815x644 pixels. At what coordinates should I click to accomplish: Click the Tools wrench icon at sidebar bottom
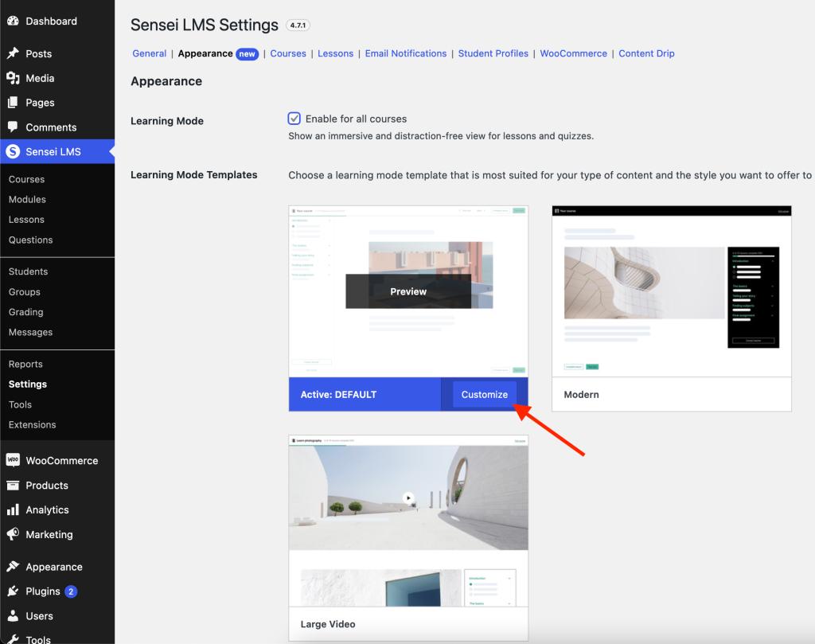click(x=13, y=638)
